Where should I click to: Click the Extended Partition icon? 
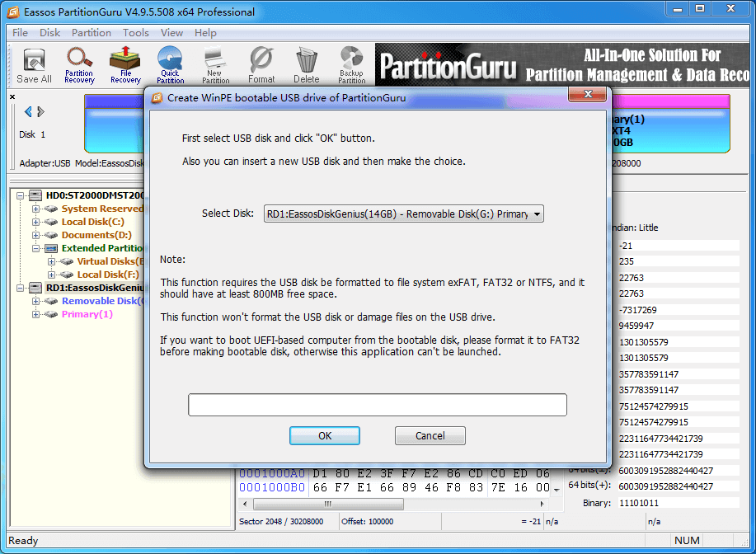tap(51, 248)
